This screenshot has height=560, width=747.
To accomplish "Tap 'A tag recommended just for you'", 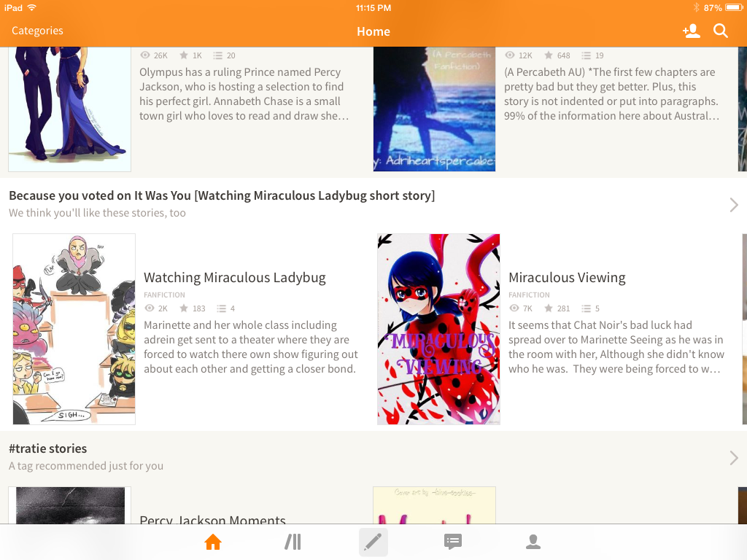I will coord(86,466).
